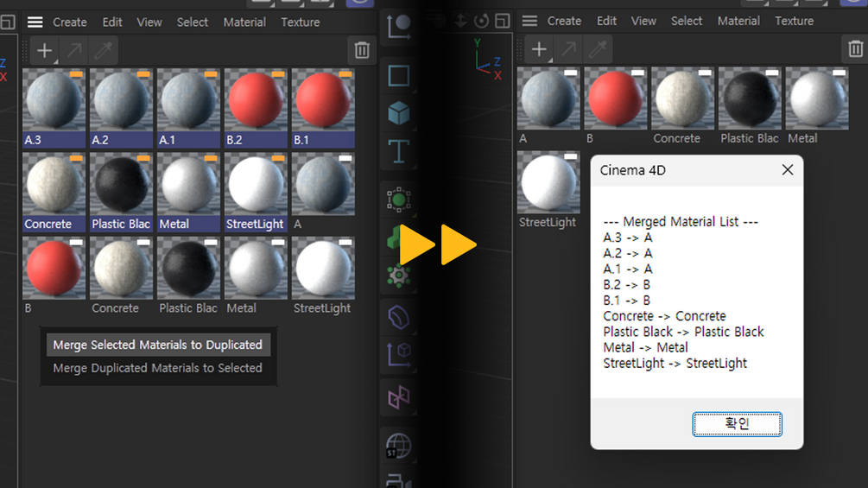This screenshot has height=488, width=868.
Task: Select highlighted Concrete material in left panel
Action: coord(54,184)
